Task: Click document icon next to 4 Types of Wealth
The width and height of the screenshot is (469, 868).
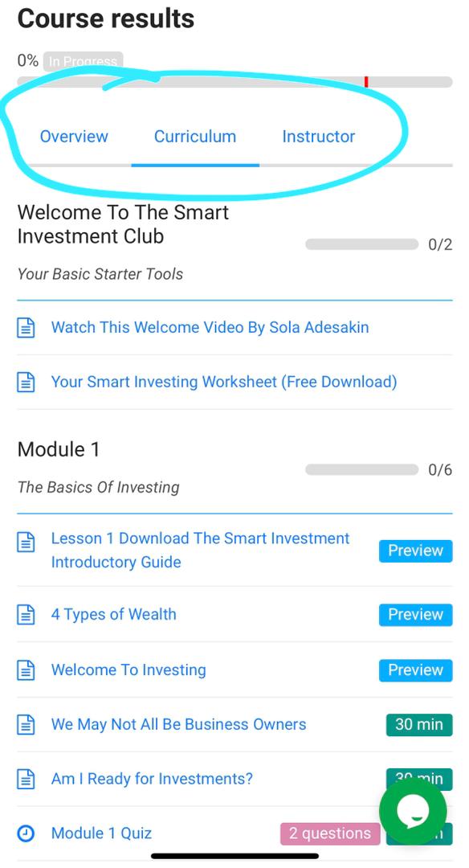Action: click(x=26, y=615)
